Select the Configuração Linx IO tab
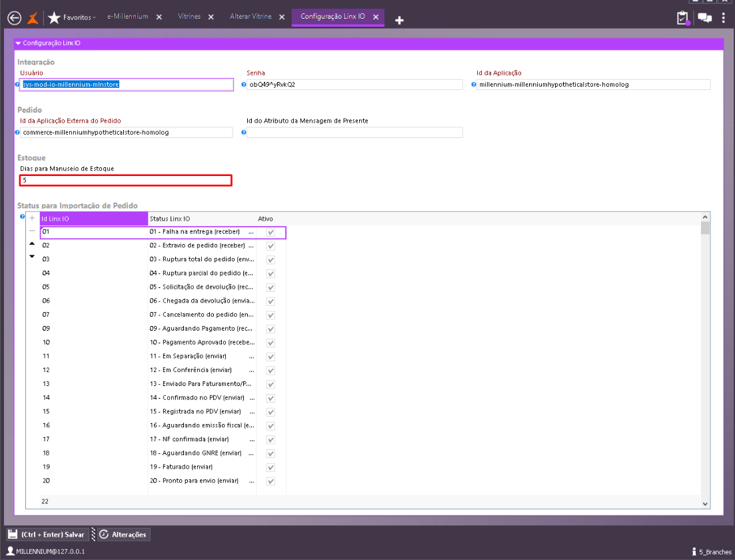735x560 pixels. click(333, 17)
